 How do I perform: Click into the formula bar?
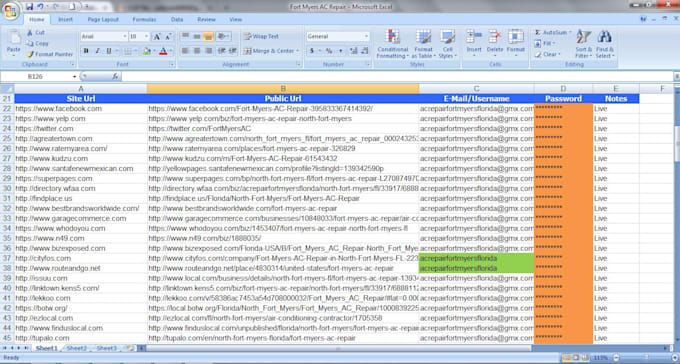pos(397,76)
